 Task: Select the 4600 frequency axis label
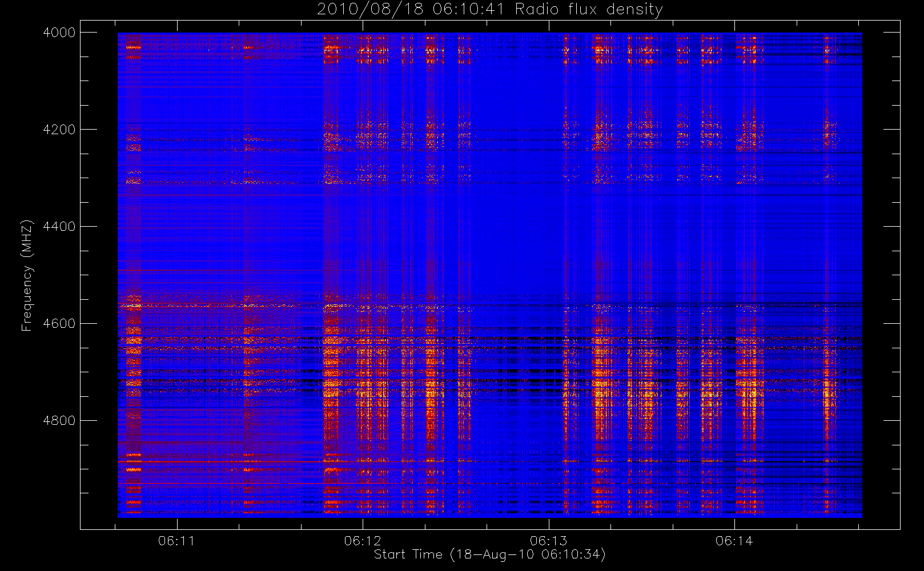[59, 324]
